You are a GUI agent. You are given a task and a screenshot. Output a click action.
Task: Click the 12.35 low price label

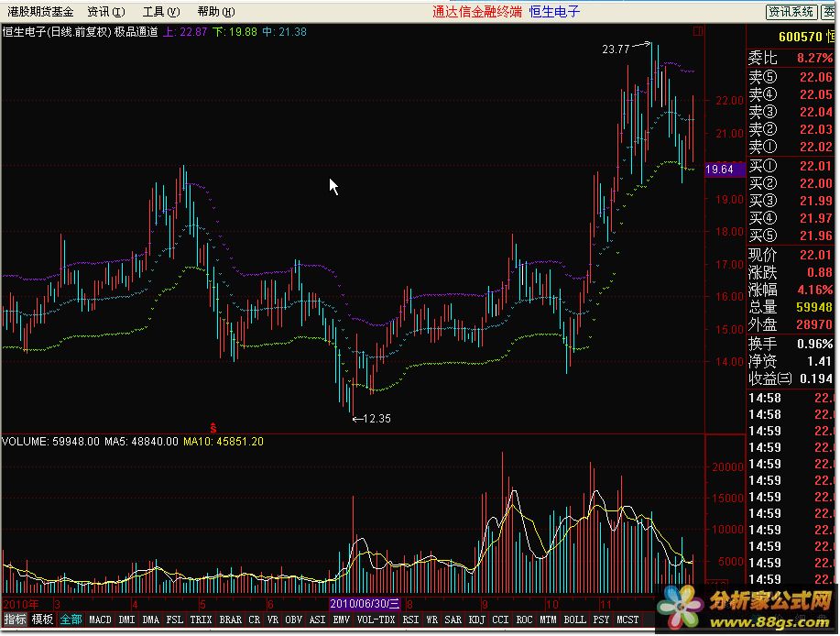point(377,419)
